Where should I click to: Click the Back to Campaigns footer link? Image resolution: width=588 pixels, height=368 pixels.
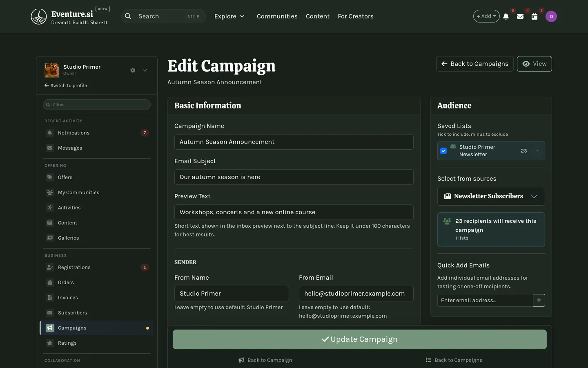point(454,360)
